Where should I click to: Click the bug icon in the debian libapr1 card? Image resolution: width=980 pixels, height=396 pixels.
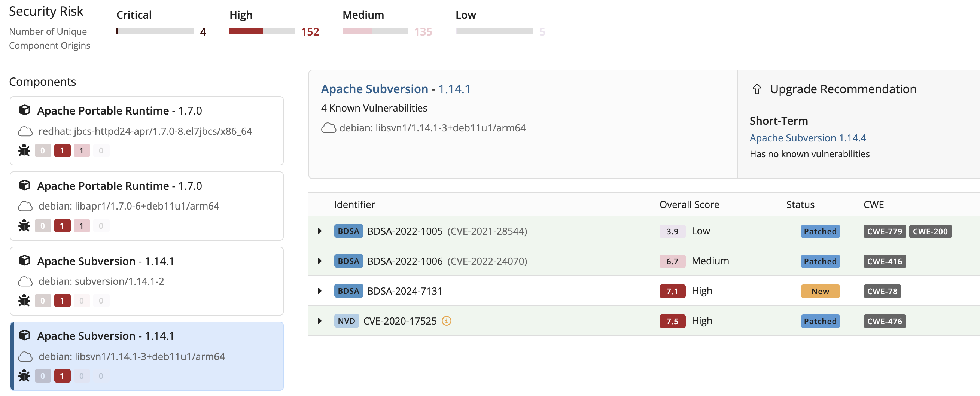pyautogui.click(x=24, y=226)
